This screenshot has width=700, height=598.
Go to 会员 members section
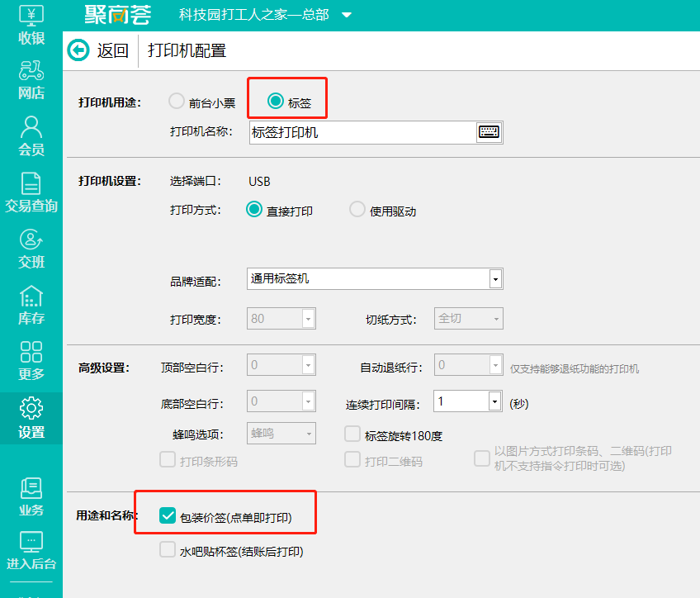[x=31, y=135]
